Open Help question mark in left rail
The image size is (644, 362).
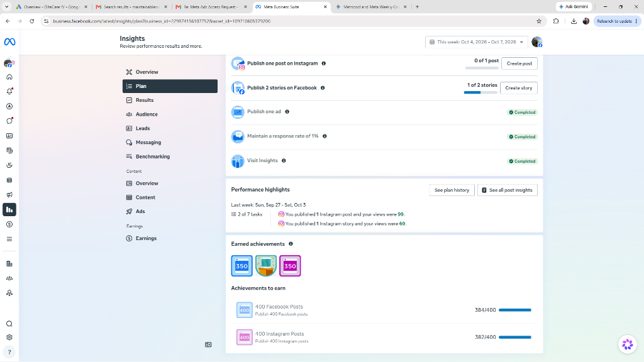[9, 352]
